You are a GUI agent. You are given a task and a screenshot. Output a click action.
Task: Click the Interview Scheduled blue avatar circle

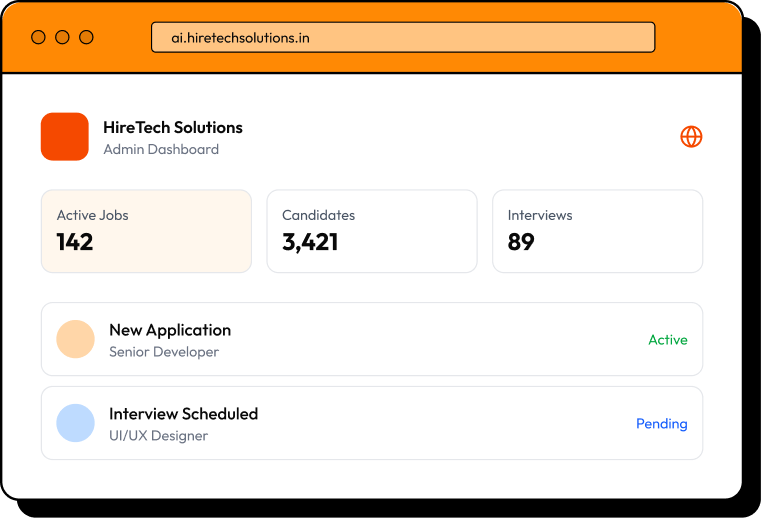tap(76, 423)
